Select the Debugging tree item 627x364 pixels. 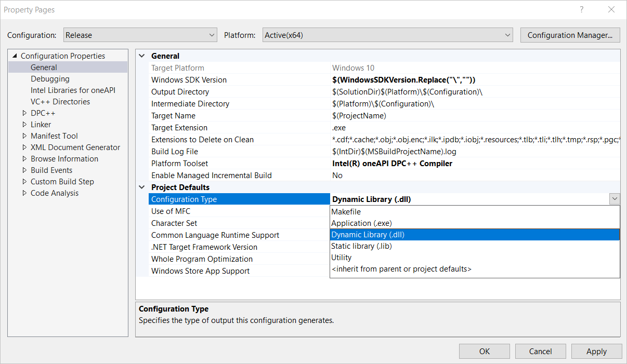point(50,78)
